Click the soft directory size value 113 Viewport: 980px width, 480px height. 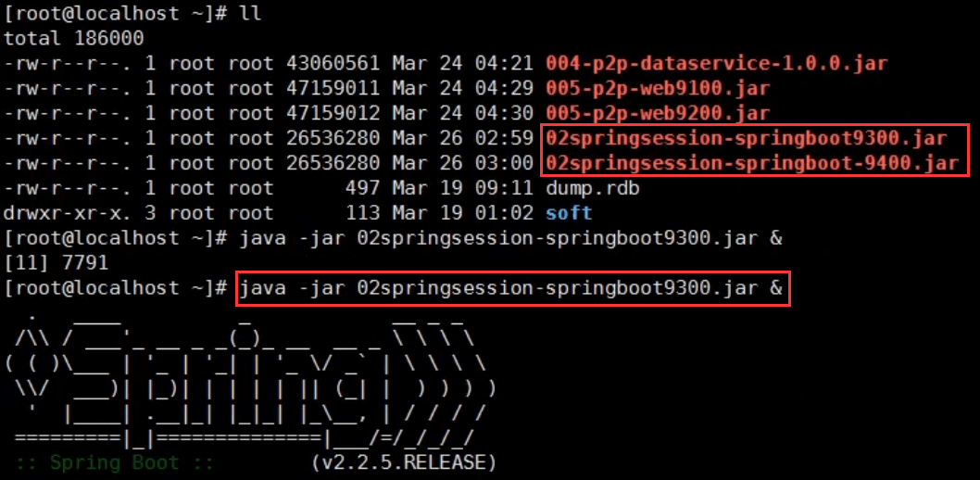[362, 213]
